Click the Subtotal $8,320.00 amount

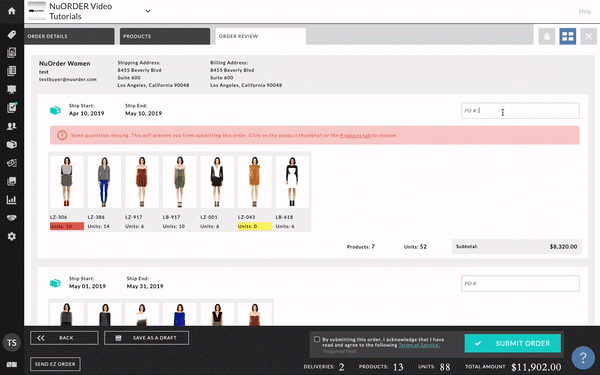[563, 247]
